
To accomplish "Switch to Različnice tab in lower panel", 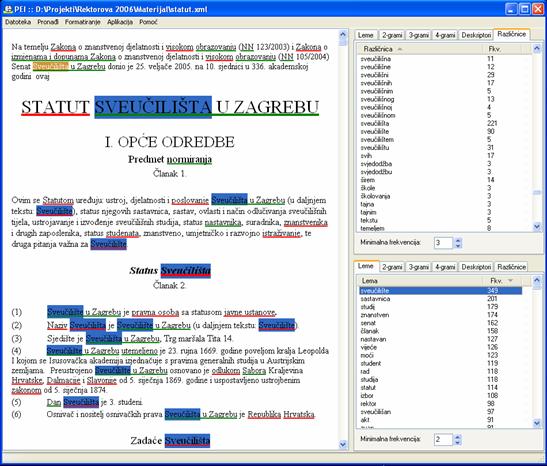I will (511, 267).
